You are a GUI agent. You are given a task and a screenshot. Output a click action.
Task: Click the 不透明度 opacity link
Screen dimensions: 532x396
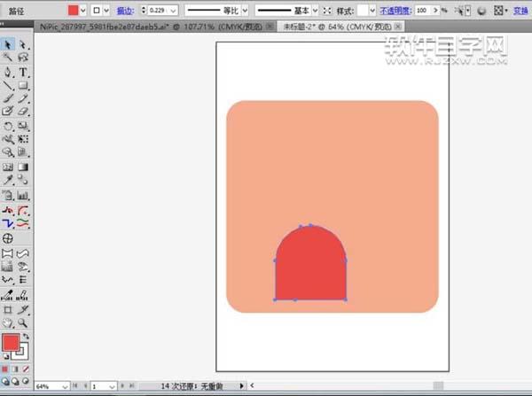(396, 10)
